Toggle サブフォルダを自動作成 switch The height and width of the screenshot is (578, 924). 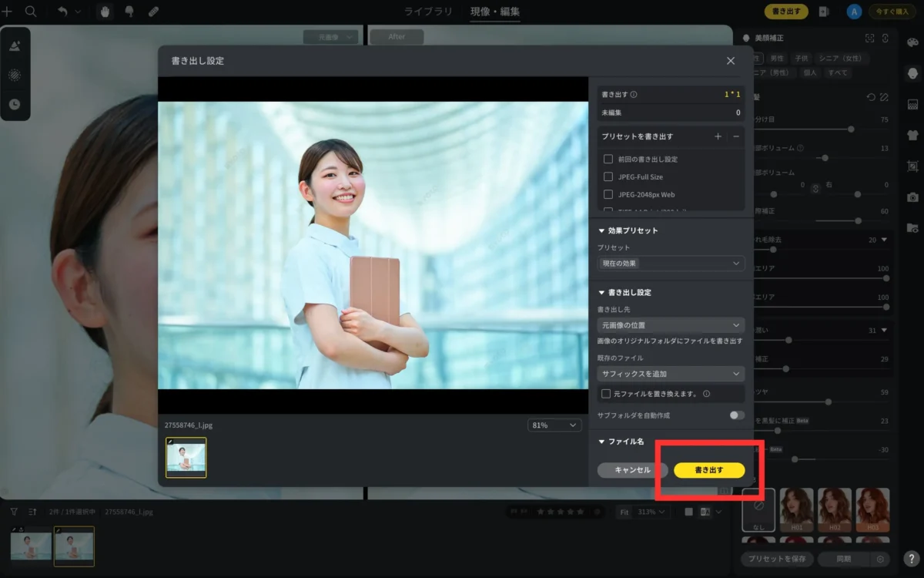click(x=737, y=415)
